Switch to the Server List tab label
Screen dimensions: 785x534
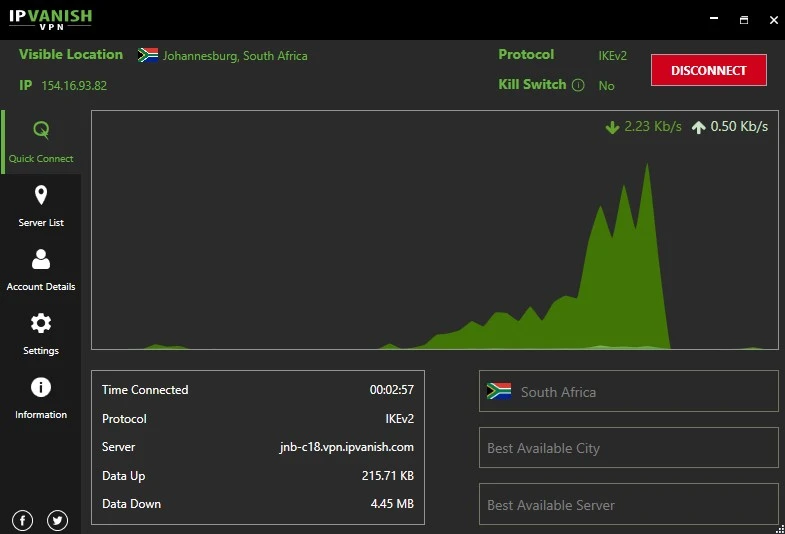pos(41,223)
